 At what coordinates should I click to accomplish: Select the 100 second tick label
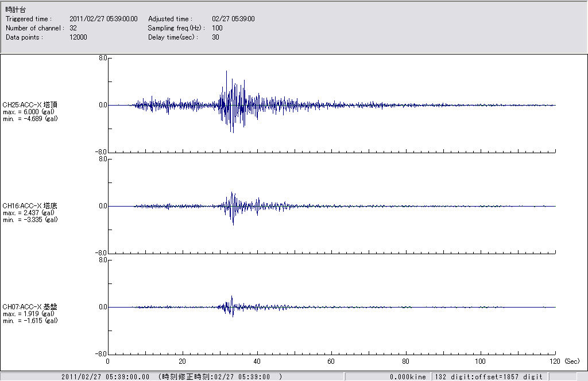pos(481,361)
